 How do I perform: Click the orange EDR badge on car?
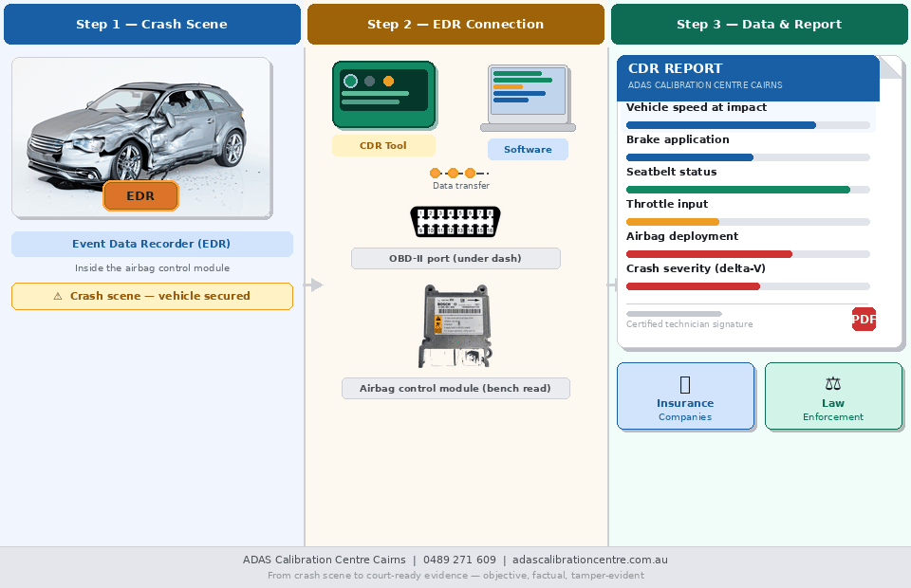(x=140, y=196)
